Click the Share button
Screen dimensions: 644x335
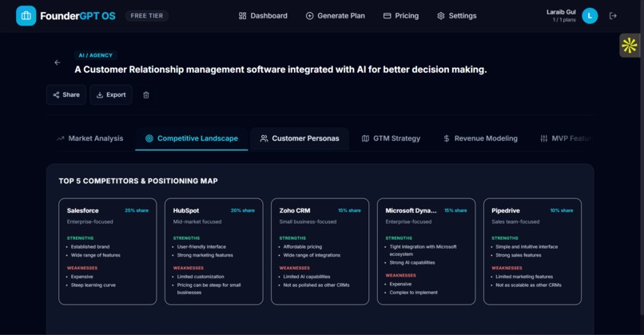coord(66,95)
